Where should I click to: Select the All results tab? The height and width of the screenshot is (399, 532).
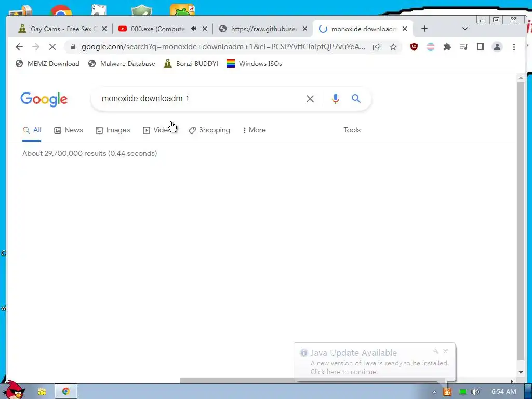pyautogui.click(x=32, y=130)
